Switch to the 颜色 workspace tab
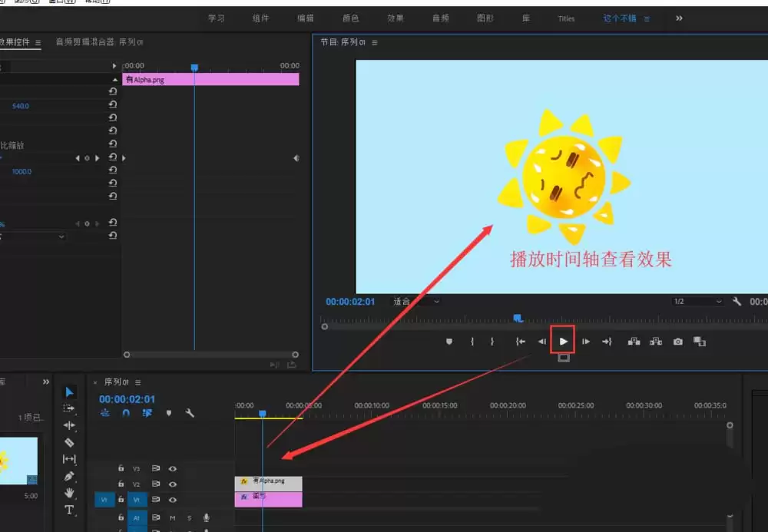 click(x=351, y=18)
